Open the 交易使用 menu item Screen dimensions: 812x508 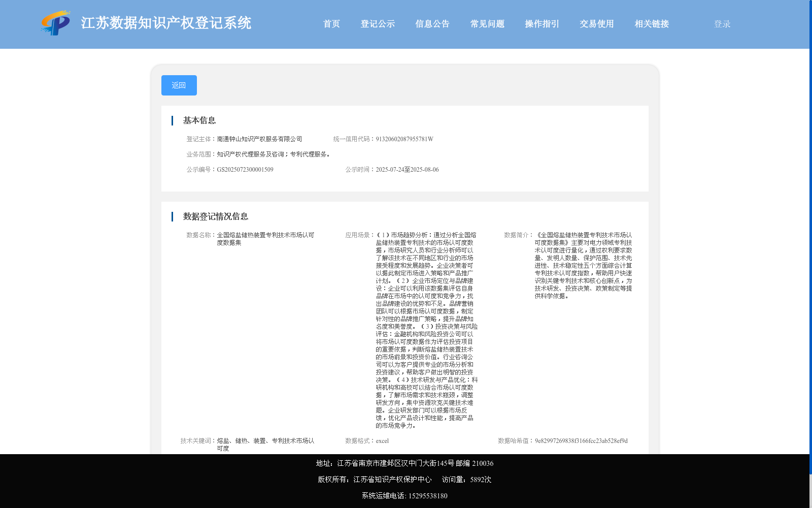click(x=597, y=24)
